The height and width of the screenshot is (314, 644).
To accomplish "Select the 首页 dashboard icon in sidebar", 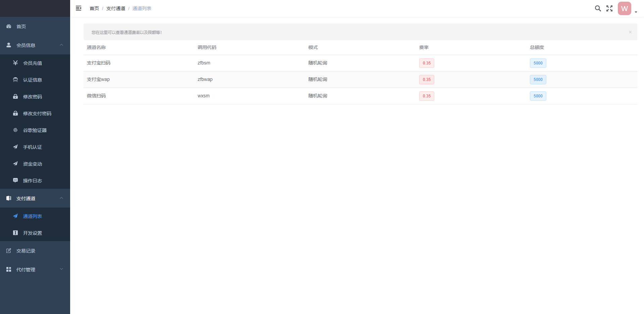I will (x=8, y=26).
